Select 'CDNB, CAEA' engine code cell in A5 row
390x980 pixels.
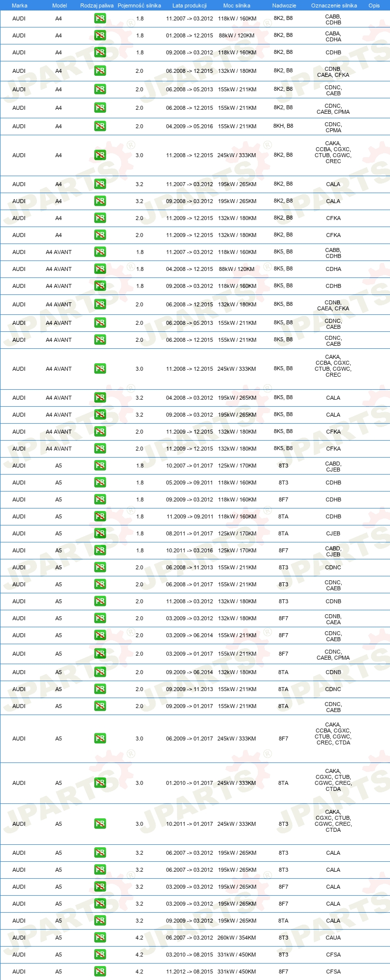(333, 619)
